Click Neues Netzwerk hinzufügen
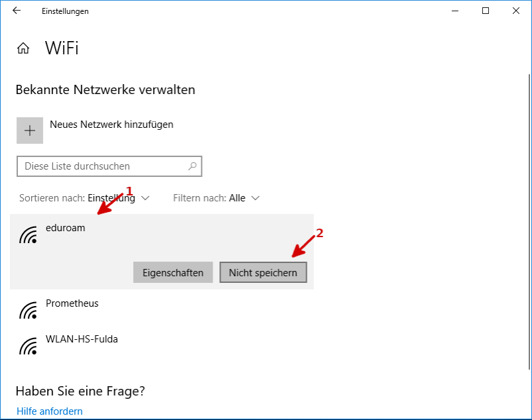 click(x=110, y=124)
